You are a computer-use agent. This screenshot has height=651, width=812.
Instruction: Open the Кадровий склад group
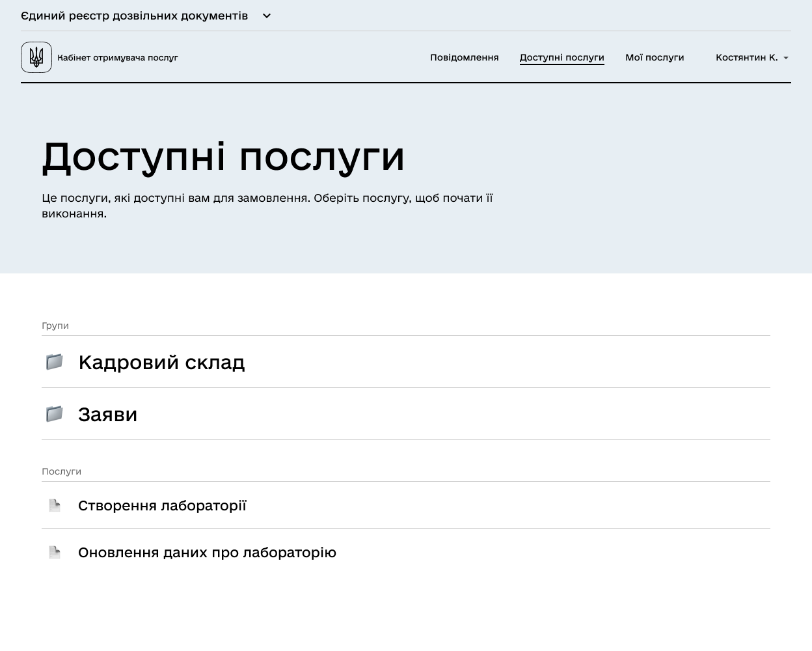tap(406, 362)
